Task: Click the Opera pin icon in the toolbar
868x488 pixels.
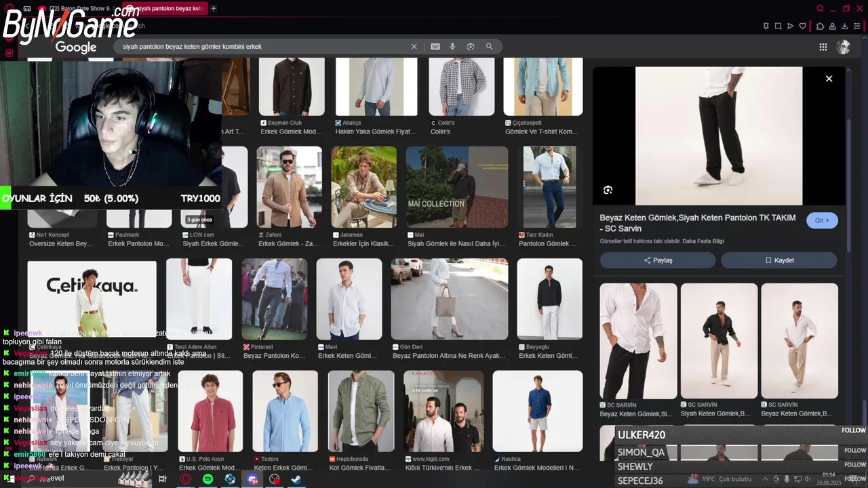Action: [766, 26]
